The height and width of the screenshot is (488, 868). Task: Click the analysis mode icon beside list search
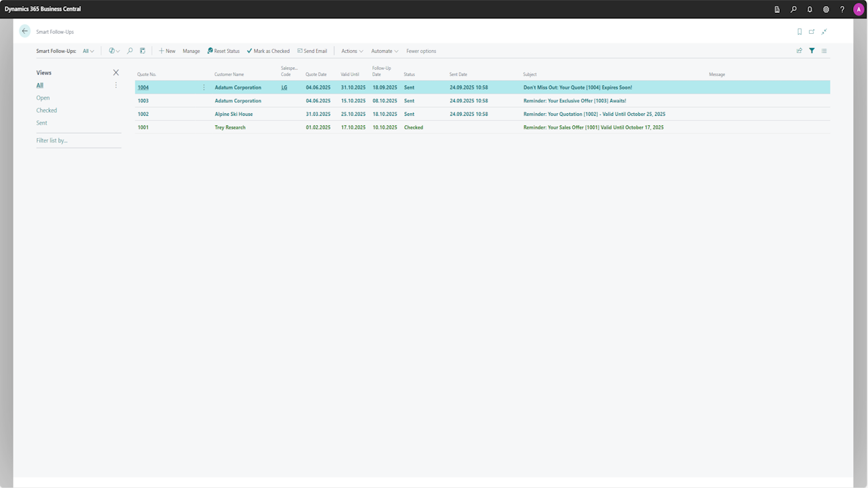click(x=142, y=51)
